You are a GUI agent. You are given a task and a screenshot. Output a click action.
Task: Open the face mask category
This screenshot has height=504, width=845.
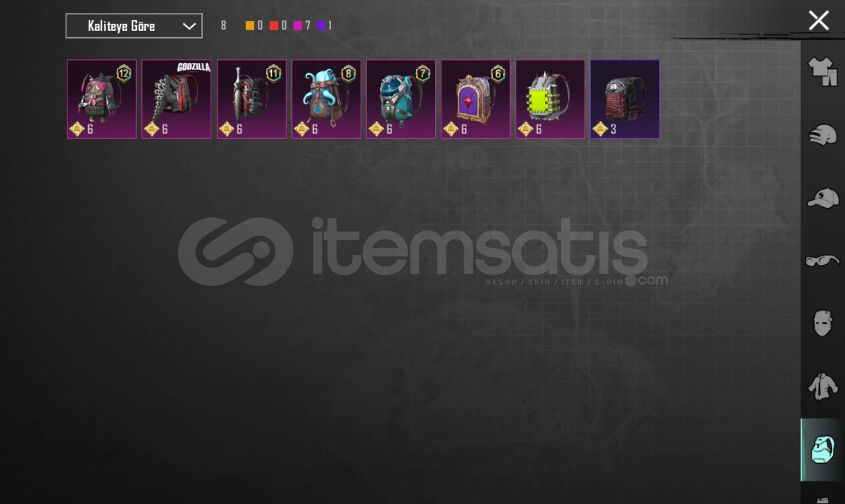[x=822, y=323]
